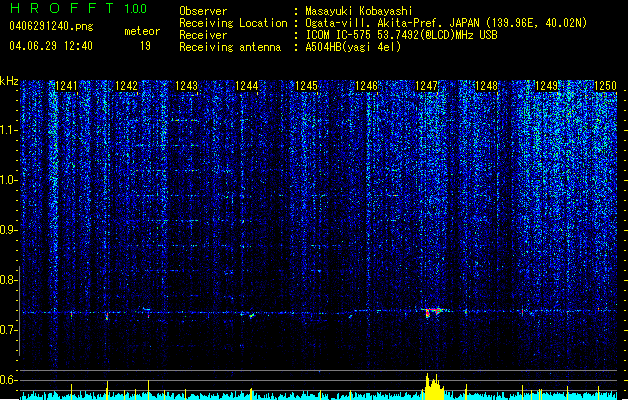Click the 1.0 frequency axis label
Image resolution: width=629 pixels, height=400 pixels.
9,180
